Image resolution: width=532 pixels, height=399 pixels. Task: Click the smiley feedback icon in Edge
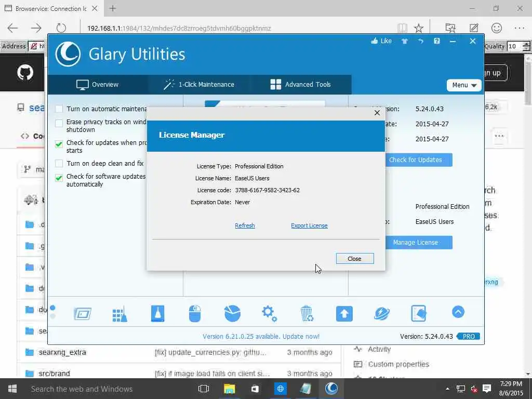pyautogui.click(x=496, y=28)
